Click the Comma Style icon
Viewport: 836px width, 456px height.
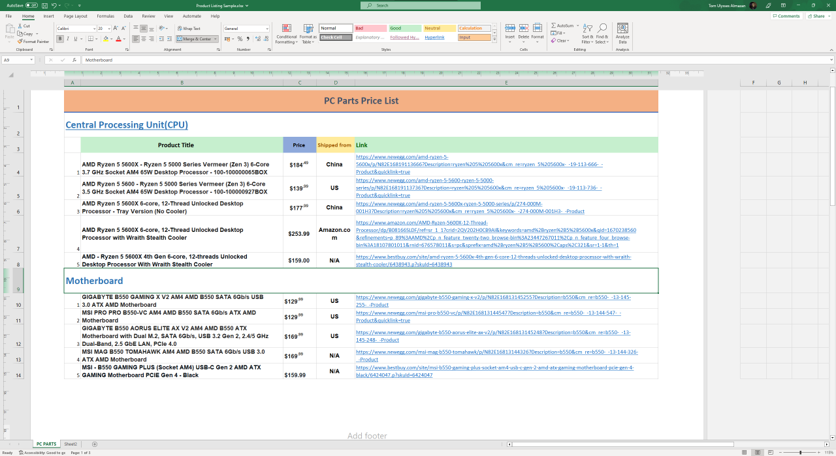pyautogui.click(x=248, y=39)
